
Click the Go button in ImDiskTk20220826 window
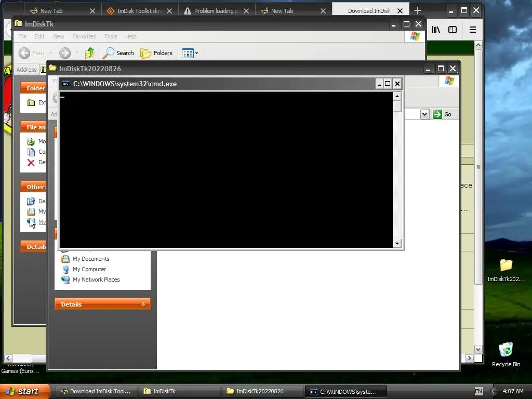click(x=443, y=114)
